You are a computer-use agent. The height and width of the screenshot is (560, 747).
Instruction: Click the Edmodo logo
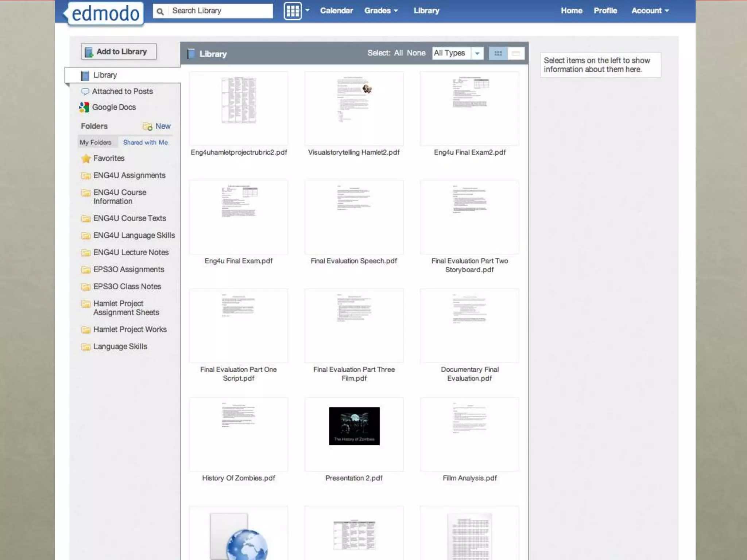pos(105,14)
